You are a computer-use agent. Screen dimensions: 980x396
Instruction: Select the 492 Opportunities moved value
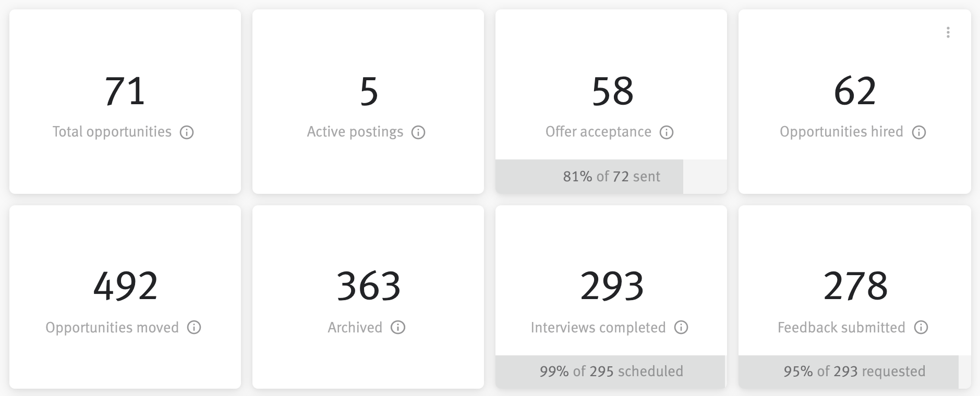point(125,286)
